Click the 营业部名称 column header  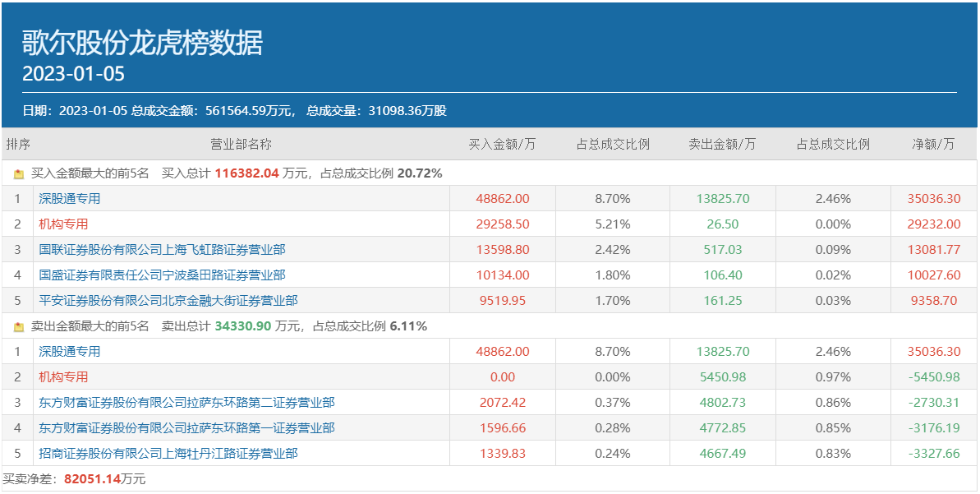(x=241, y=145)
